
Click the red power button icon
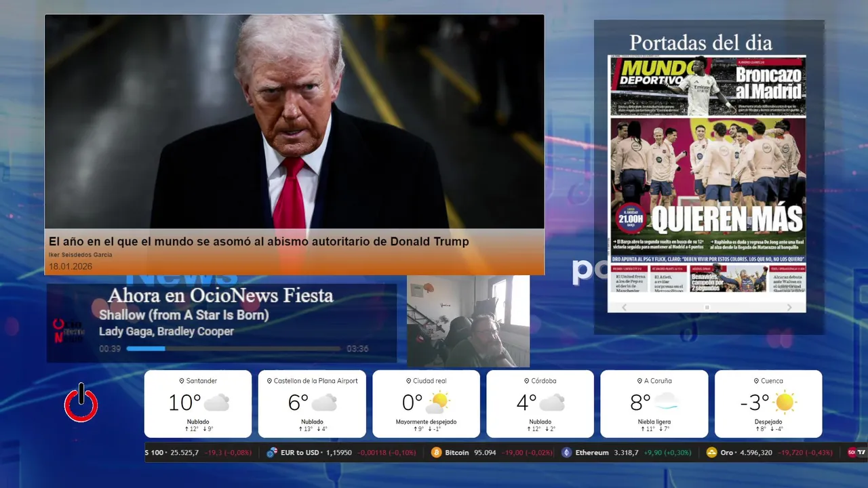coord(81,403)
